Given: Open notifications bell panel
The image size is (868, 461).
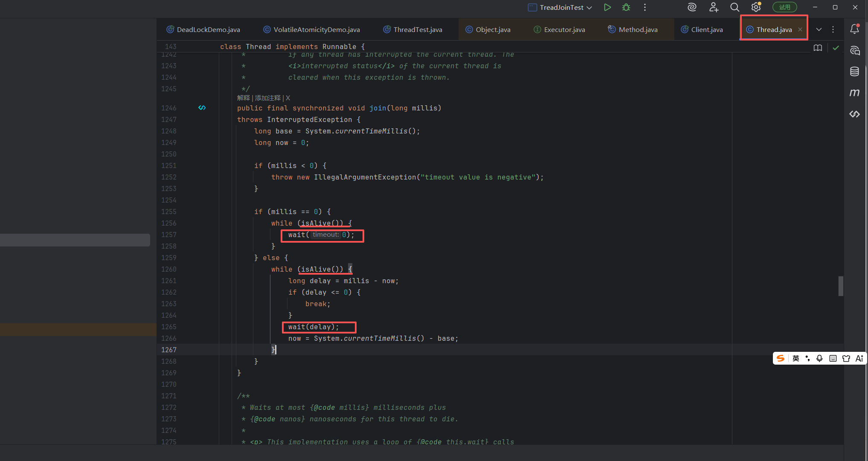Looking at the screenshot, I should (x=855, y=29).
